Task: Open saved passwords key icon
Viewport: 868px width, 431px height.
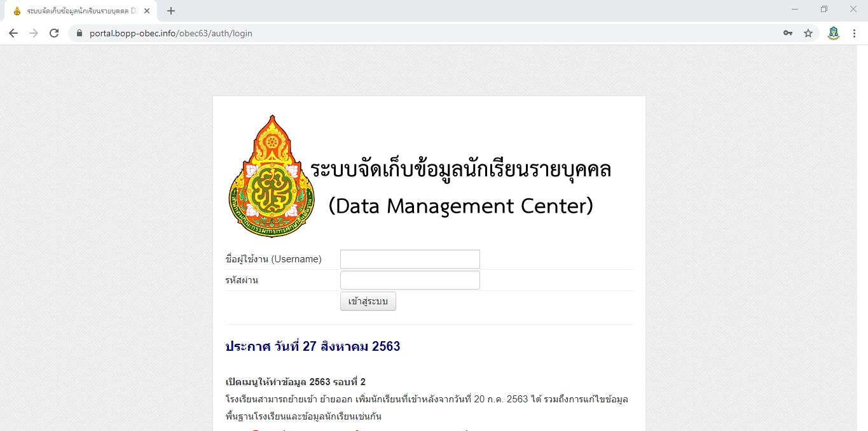Action: (787, 33)
